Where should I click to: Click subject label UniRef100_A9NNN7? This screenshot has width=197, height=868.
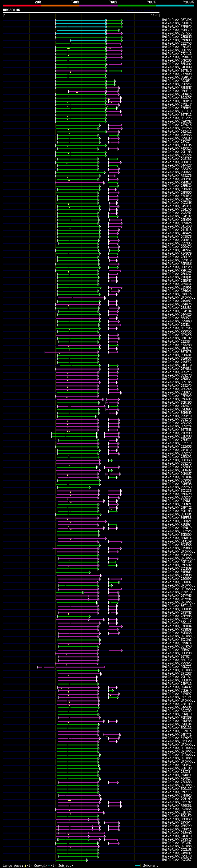177,88
